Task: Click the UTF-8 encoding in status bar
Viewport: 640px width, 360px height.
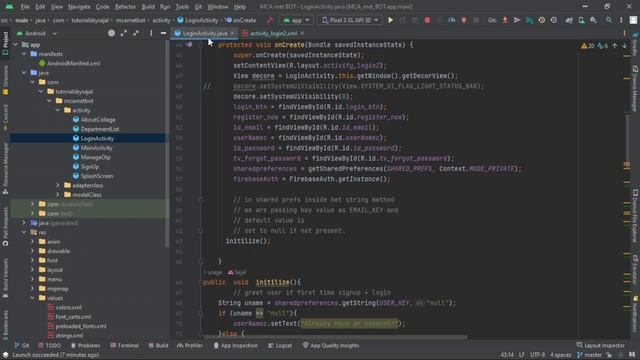Action: pos(538,355)
